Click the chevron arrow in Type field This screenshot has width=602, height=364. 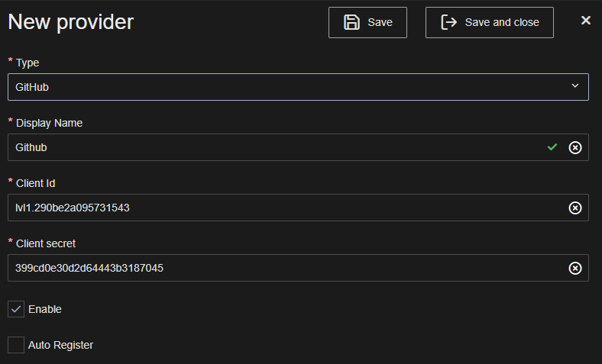[575, 86]
